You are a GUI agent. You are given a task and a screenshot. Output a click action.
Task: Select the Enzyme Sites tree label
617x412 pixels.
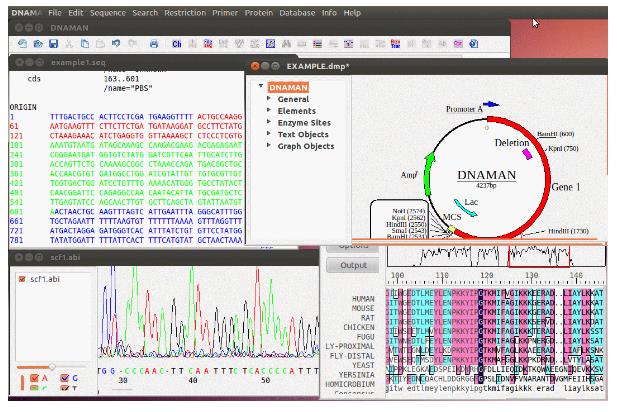(304, 123)
